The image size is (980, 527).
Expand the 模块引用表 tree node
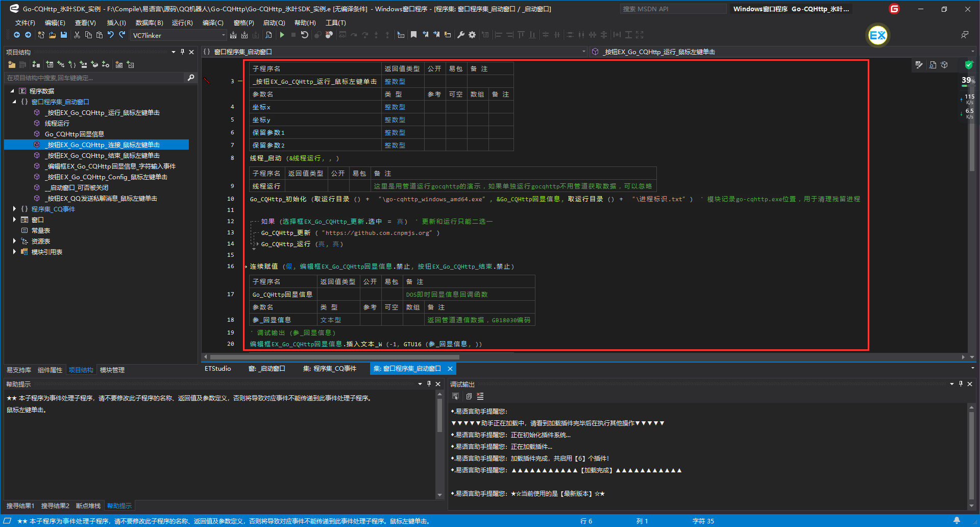coord(14,252)
